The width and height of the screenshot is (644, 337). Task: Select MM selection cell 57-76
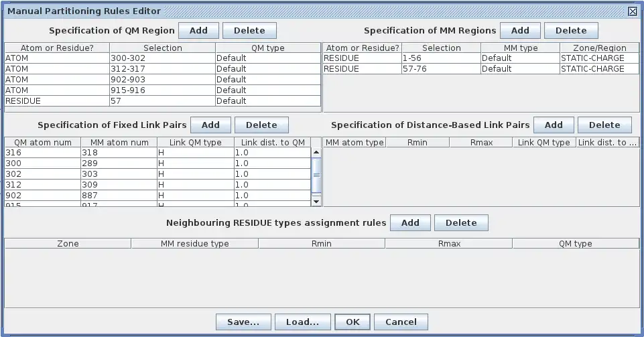(x=441, y=68)
